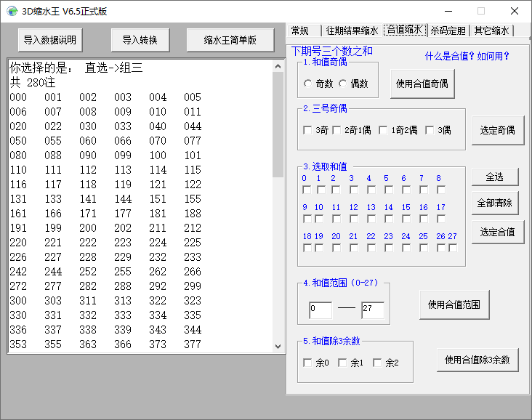The height and width of the screenshot is (420, 532).
Task: Check sum value 7 checkbox
Action: 424,190
